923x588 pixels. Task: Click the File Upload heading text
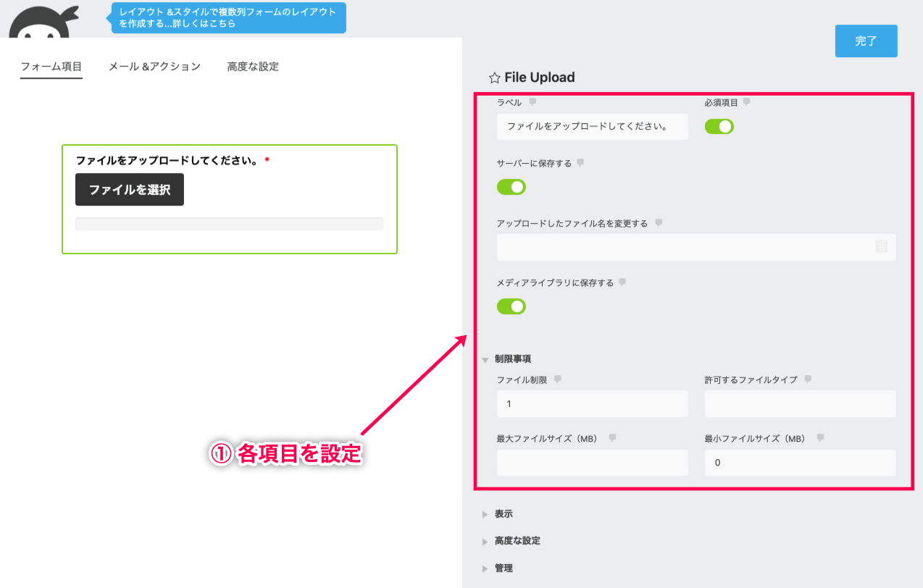pyautogui.click(x=540, y=77)
